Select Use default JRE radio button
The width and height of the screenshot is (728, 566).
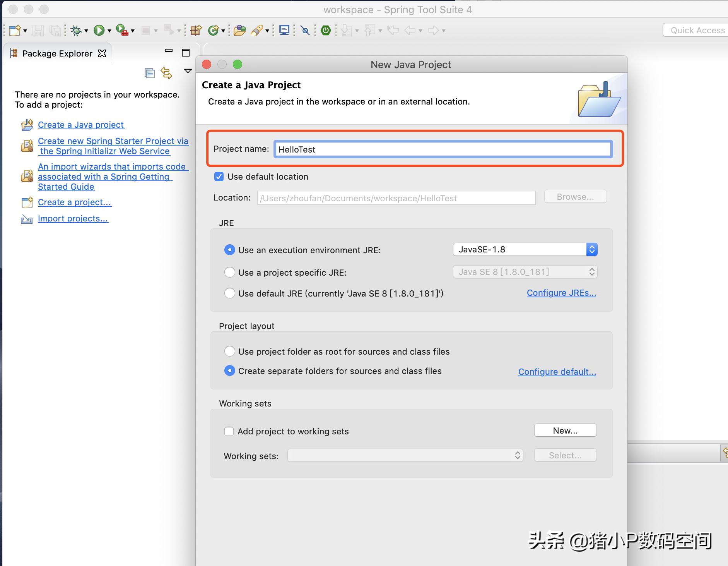230,293
